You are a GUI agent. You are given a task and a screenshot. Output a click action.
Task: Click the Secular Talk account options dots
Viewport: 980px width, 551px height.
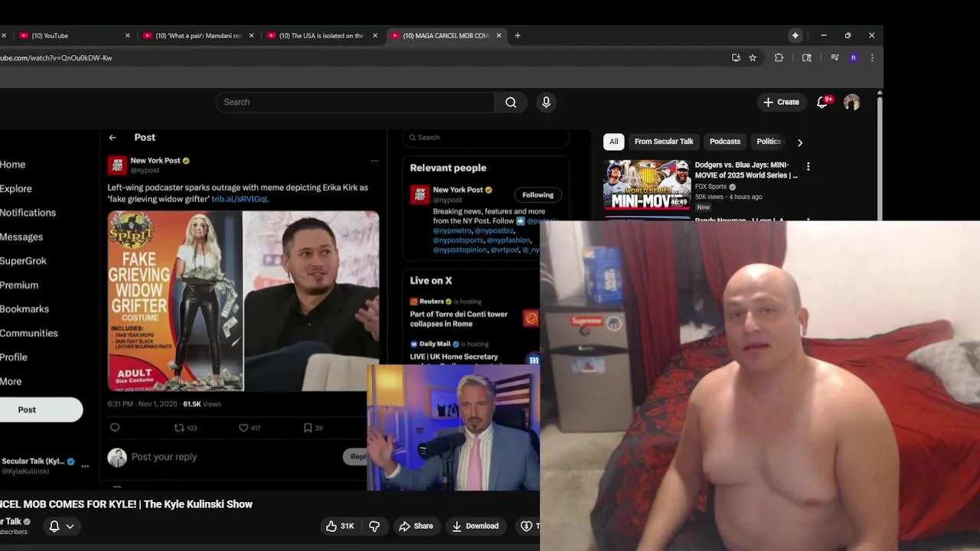[85, 465]
